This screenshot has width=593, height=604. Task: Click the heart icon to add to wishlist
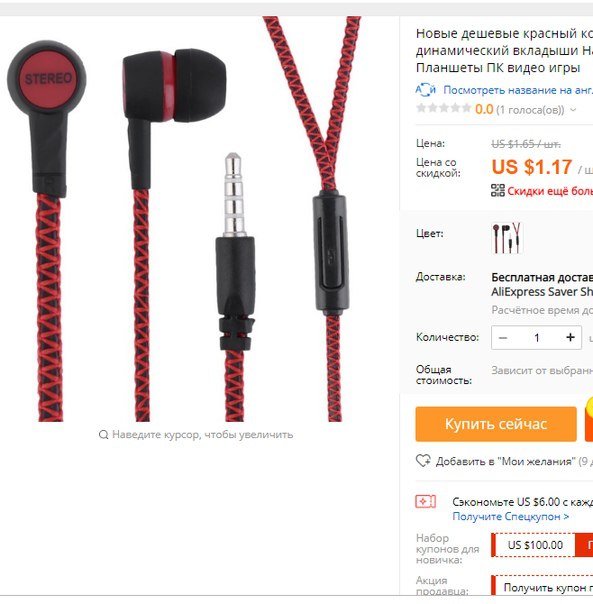pos(423,461)
